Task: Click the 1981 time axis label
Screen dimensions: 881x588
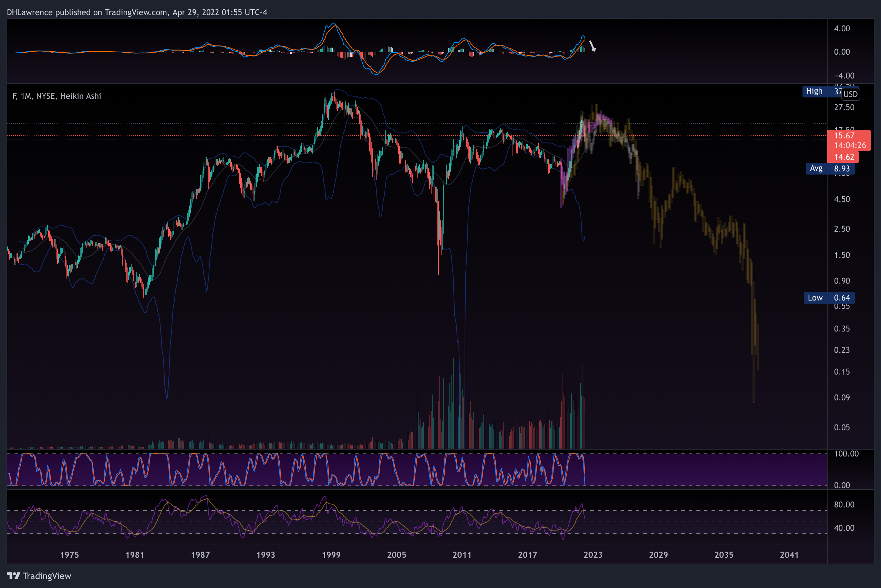Action: click(x=135, y=555)
